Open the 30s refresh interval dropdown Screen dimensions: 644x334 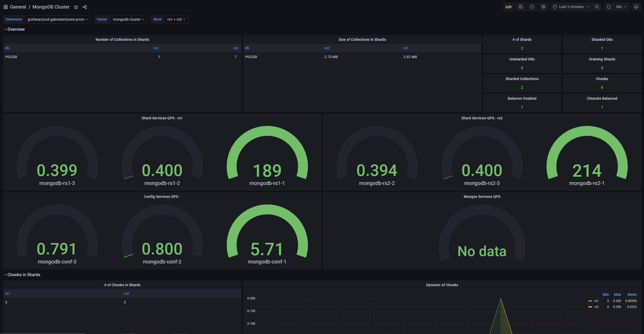[621, 7]
